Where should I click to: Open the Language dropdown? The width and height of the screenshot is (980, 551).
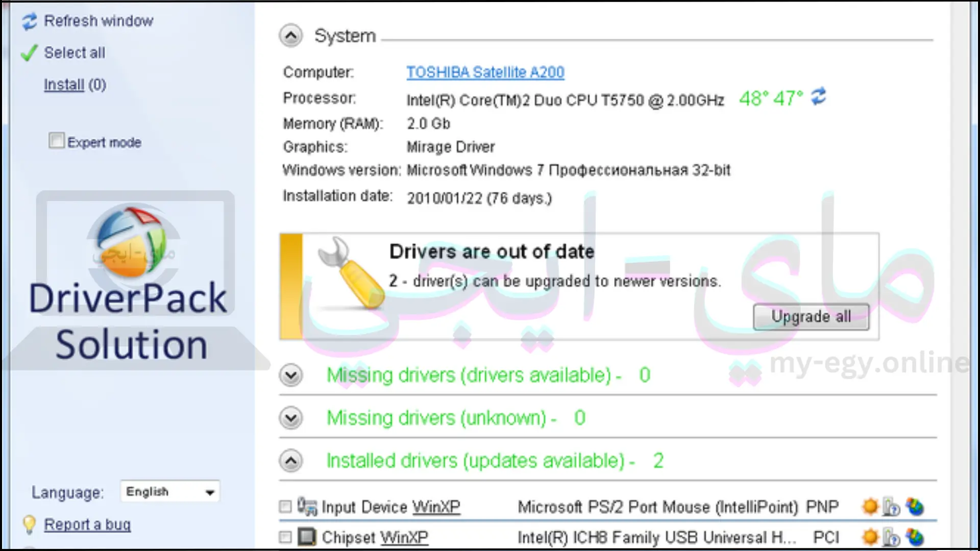(170, 492)
